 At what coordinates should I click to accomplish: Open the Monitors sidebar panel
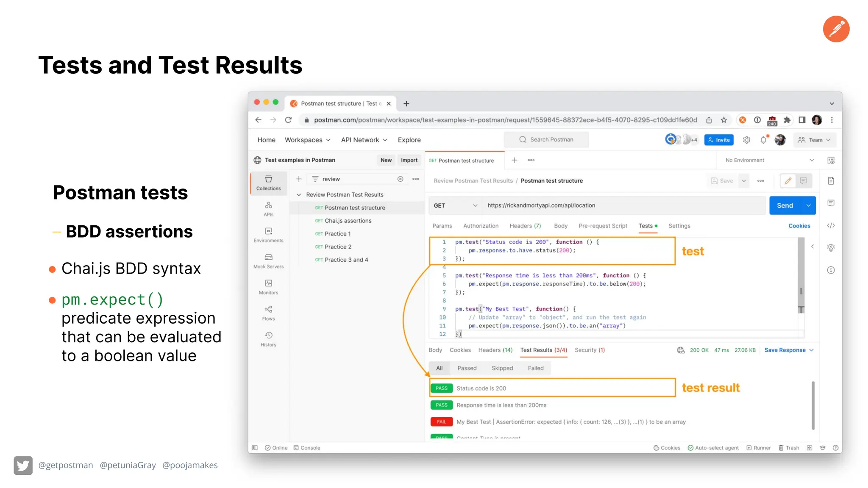[x=268, y=287]
